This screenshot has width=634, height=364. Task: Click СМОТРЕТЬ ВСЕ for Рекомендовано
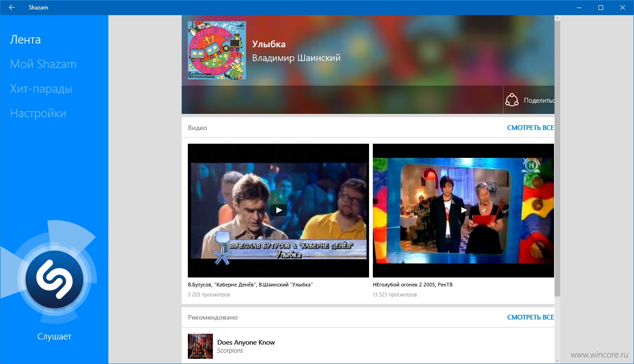coord(530,317)
